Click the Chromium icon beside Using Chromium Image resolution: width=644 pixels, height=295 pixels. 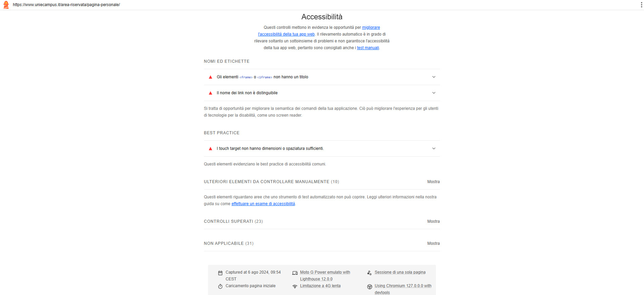[x=369, y=287]
